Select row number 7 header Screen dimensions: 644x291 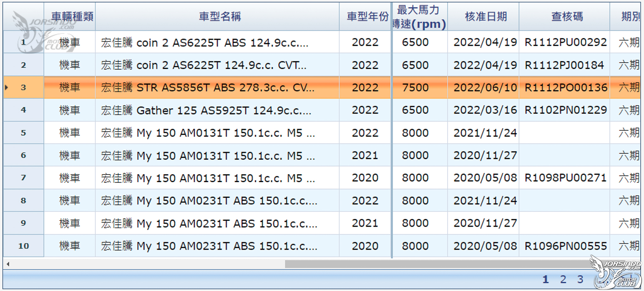pyautogui.click(x=24, y=178)
